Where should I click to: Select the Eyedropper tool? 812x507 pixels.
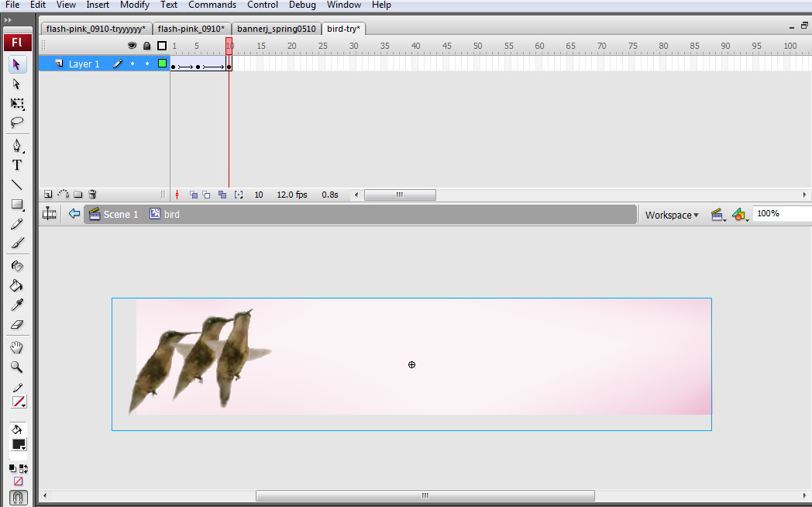(16, 305)
